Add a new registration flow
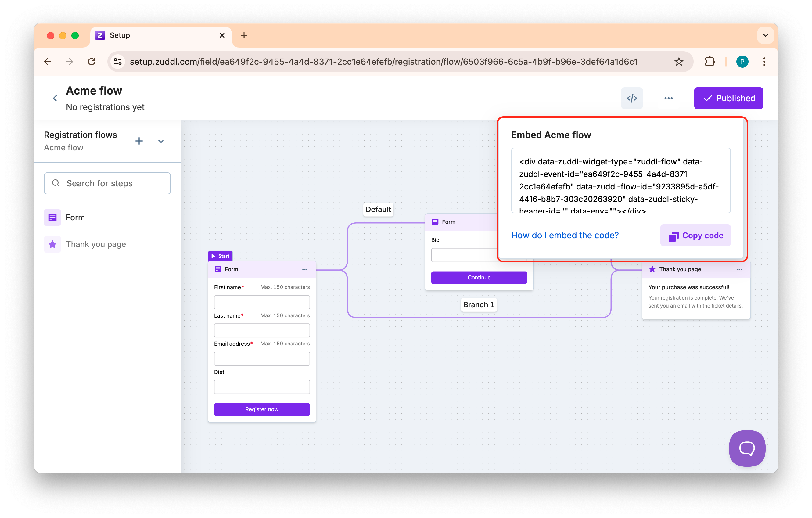The height and width of the screenshot is (518, 812). [139, 141]
